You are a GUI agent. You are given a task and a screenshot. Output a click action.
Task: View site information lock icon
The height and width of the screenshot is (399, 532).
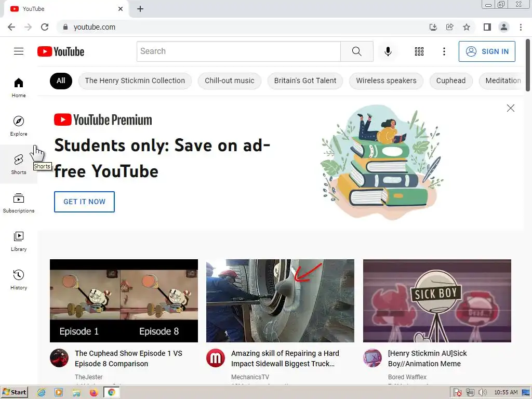(65, 27)
